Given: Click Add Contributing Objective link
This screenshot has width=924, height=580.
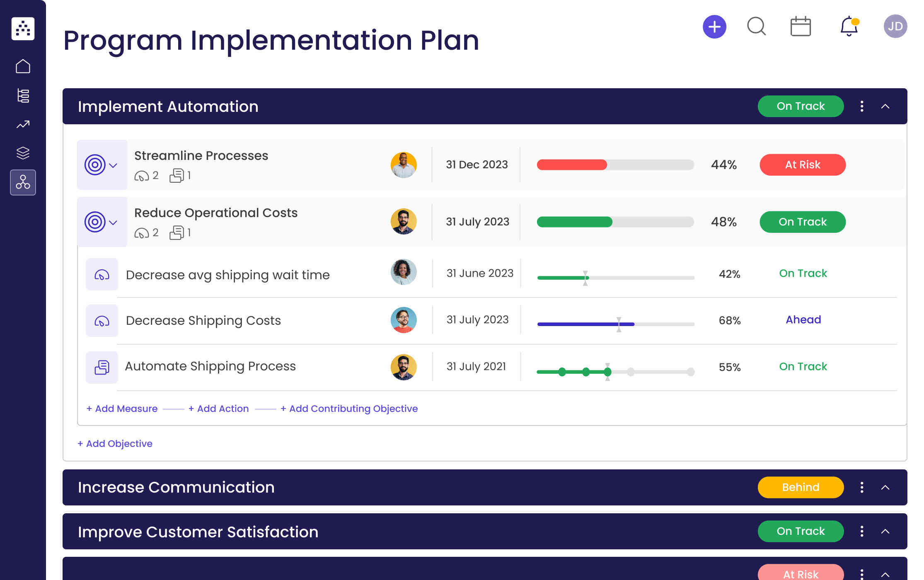Looking at the screenshot, I should 349,408.
